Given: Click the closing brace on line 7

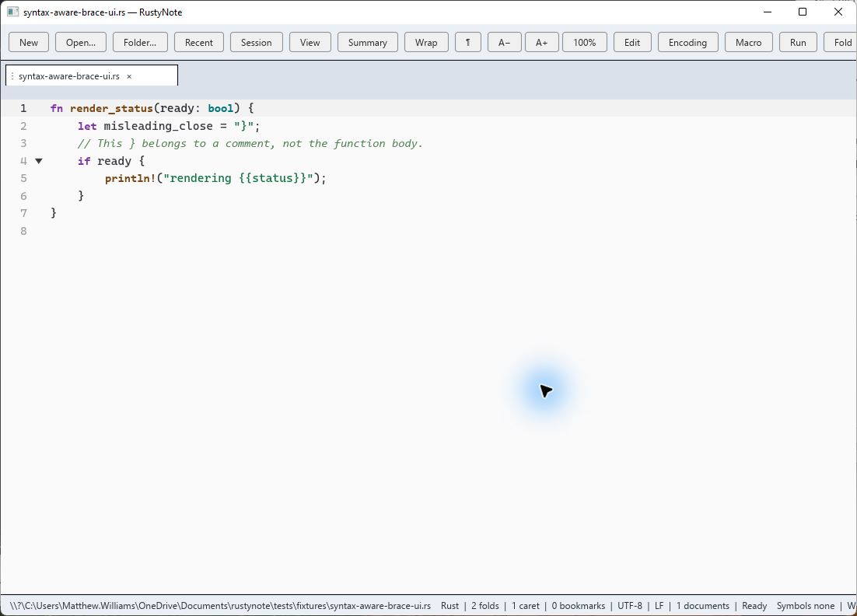Looking at the screenshot, I should pyautogui.click(x=54, y=213).
